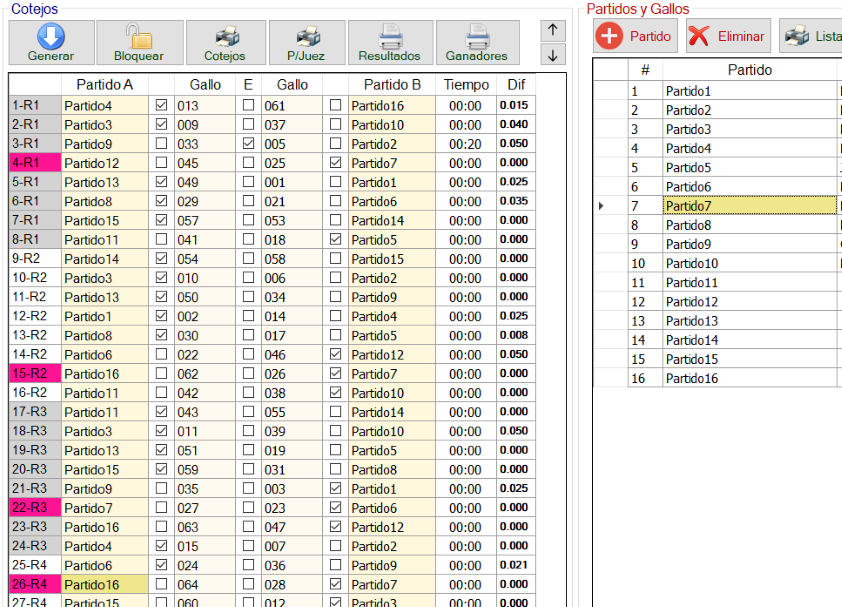The height and width of the screenshot is (607, 842).
Task: Click gallo number 061
Action: point(292,105)
